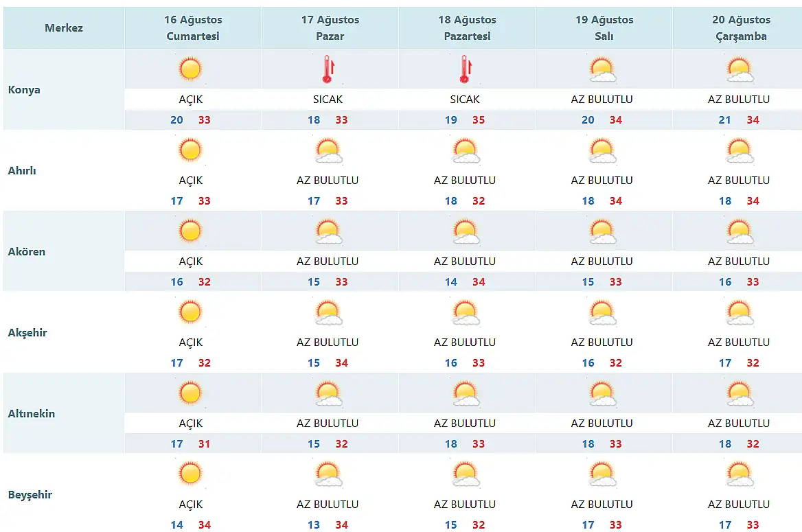
Task: Select the Altınekin district name
Action: click(32, 414)
